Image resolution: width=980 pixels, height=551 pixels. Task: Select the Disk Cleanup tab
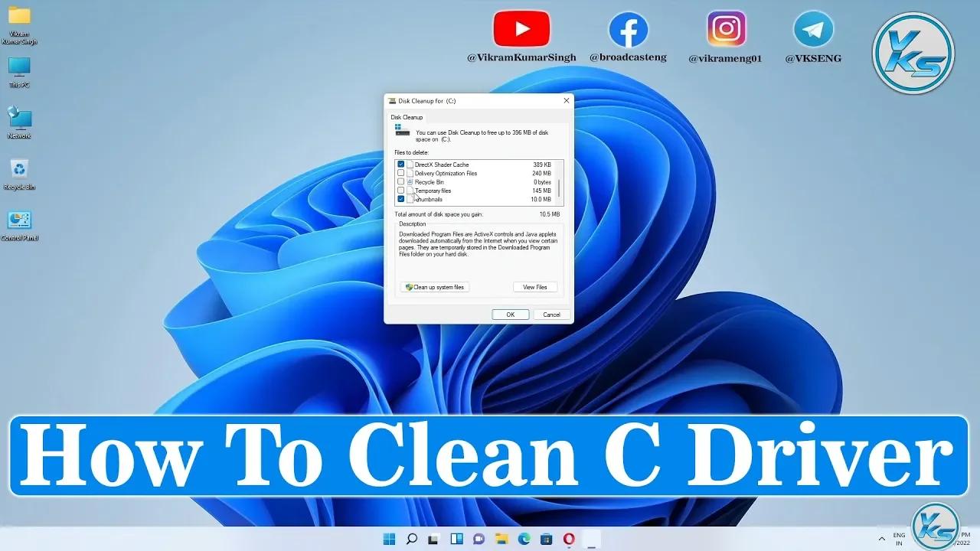pos(407,117)
